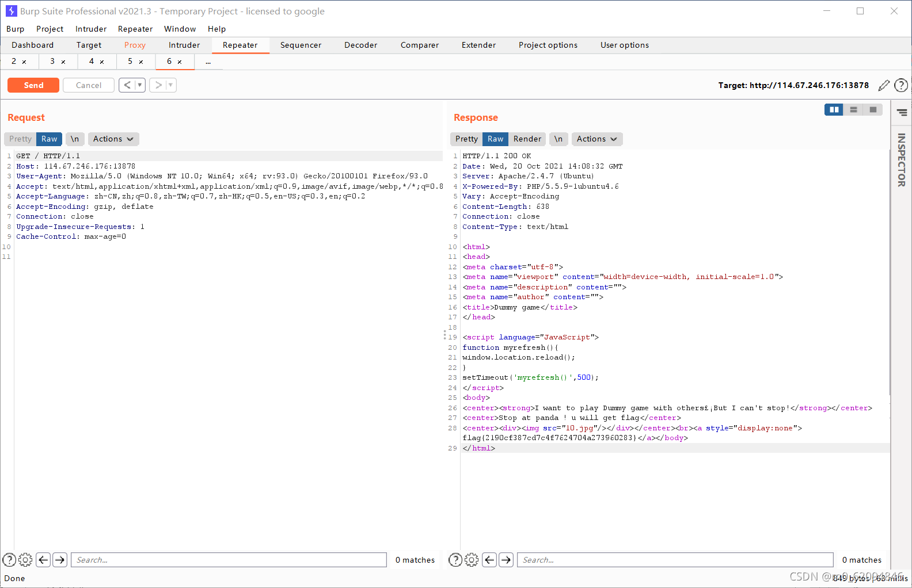Open the Project menu
The width and height of the screenshot is (912, 588).
[x=50, y=29]
